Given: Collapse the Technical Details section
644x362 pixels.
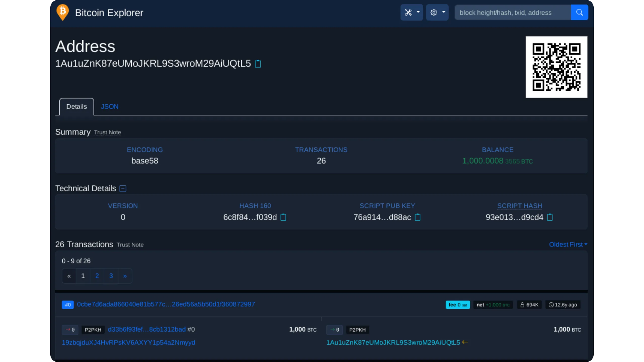Looking at the screenshot, I should pyautogui.click(x=123, y=189).
